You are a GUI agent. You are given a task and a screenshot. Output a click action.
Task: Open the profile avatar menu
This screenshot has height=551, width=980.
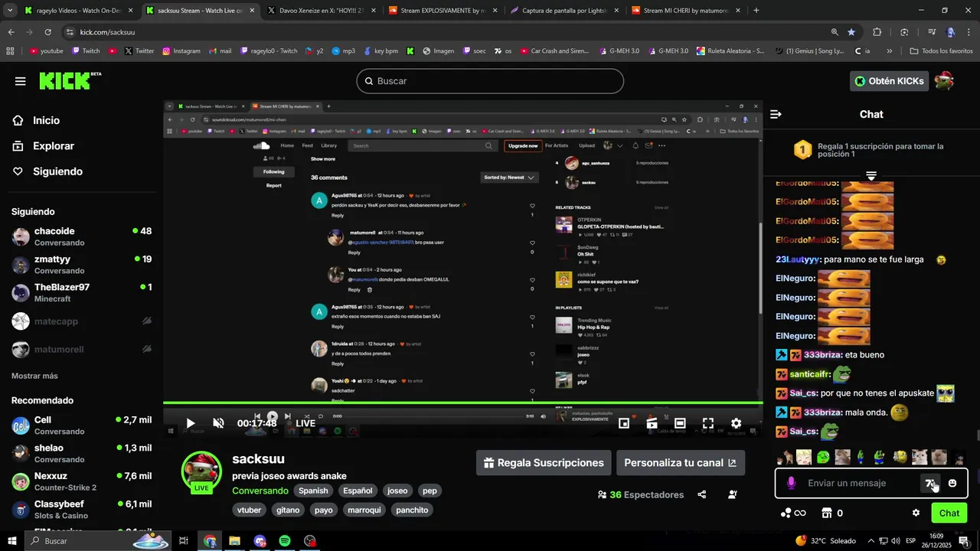coord(944,80)
